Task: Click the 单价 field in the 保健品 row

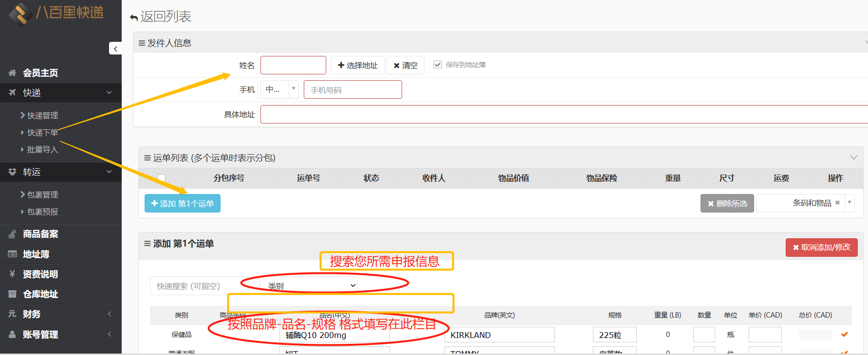Action: tap(765, 335)
